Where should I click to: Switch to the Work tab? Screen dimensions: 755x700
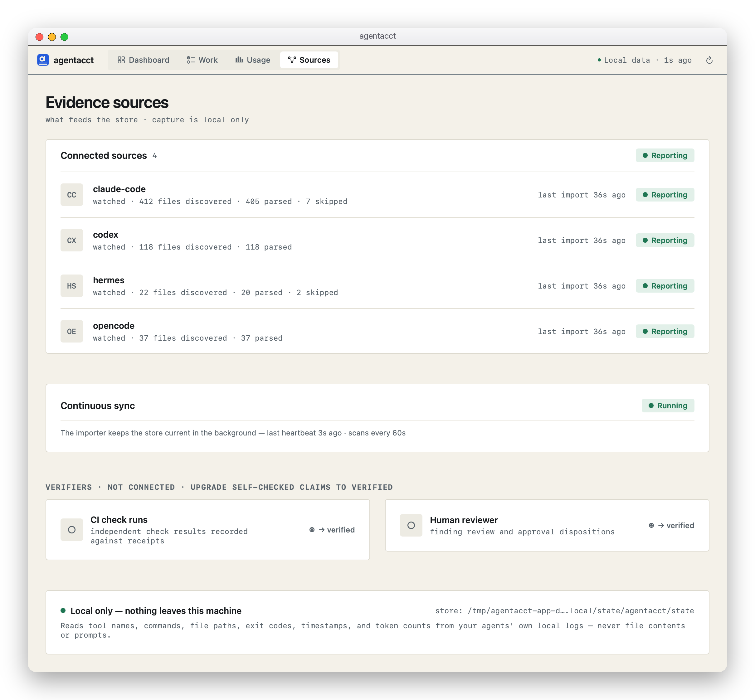tap(202, 60)
